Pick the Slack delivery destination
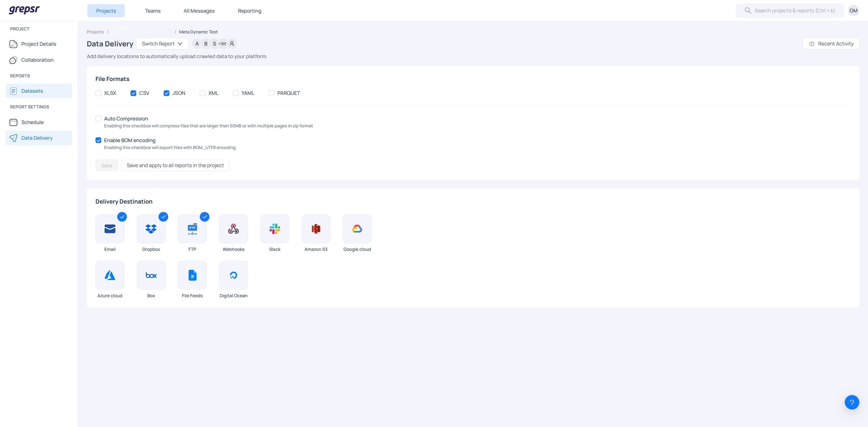 (275, 229)
